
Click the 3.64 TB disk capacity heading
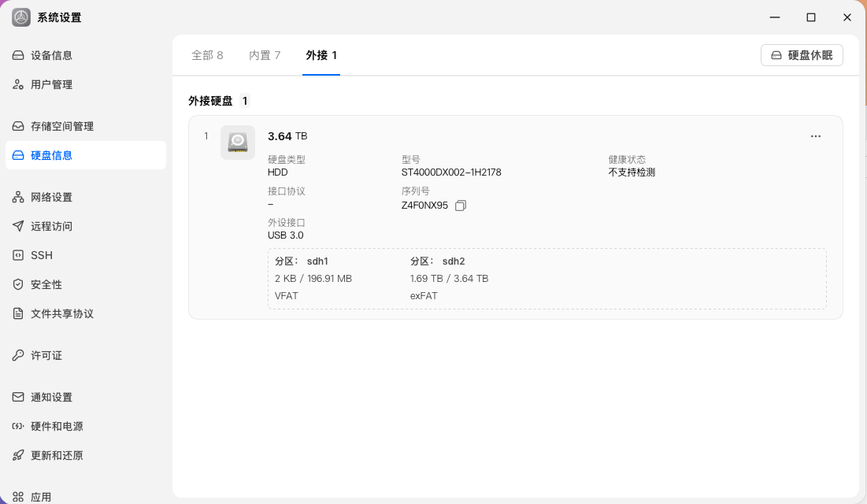(x=287, y=136)
